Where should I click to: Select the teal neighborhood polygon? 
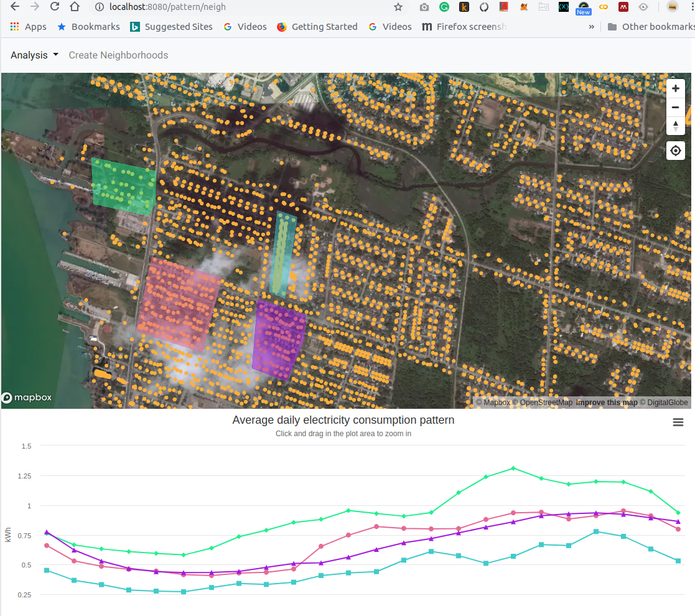pos(282,253)
